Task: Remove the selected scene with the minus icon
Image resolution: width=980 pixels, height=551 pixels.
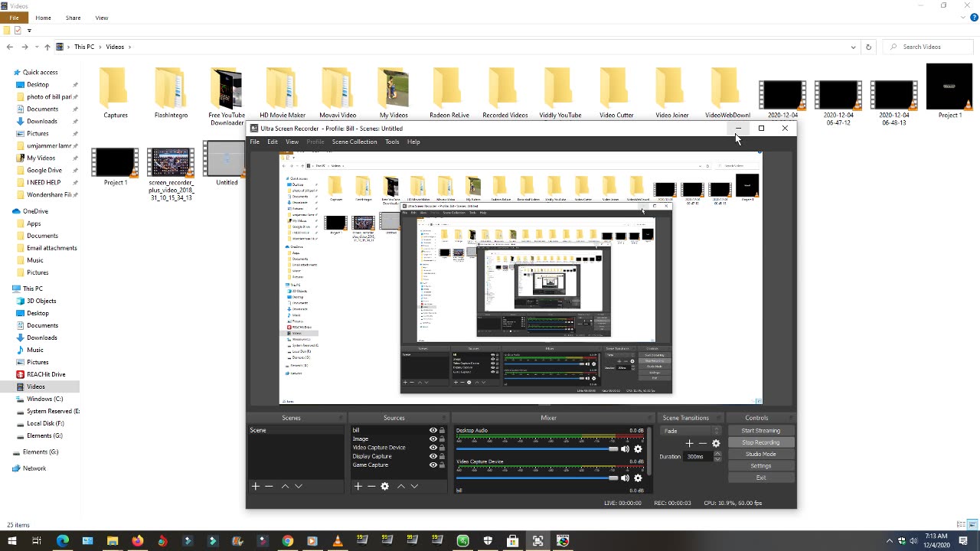Action: 269,487
